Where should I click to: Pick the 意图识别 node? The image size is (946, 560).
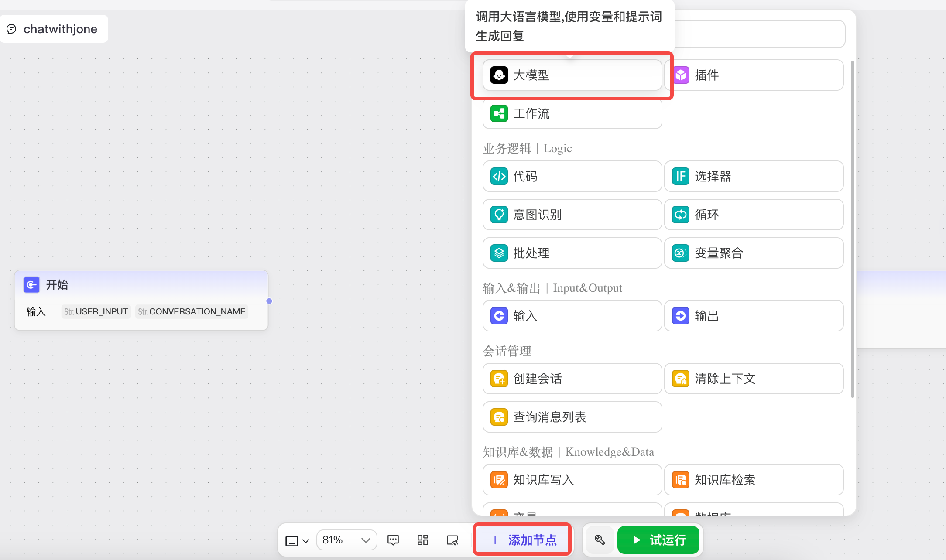click(572, 215)
